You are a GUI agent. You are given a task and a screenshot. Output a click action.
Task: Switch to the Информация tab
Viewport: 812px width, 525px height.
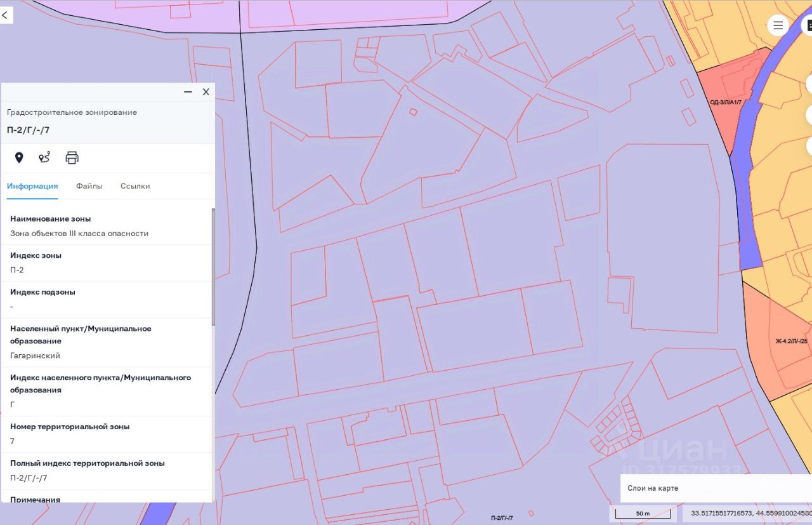click(32, 186)
